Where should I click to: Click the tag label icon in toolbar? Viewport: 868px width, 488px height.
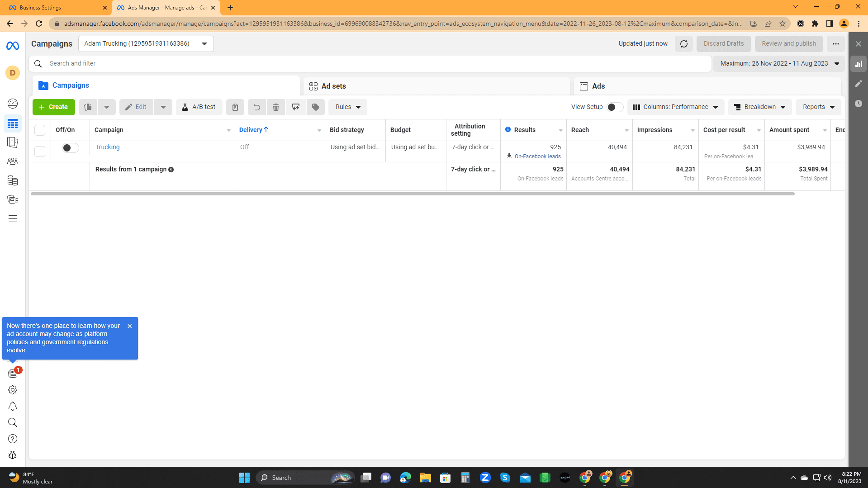[x=316, y=107]
